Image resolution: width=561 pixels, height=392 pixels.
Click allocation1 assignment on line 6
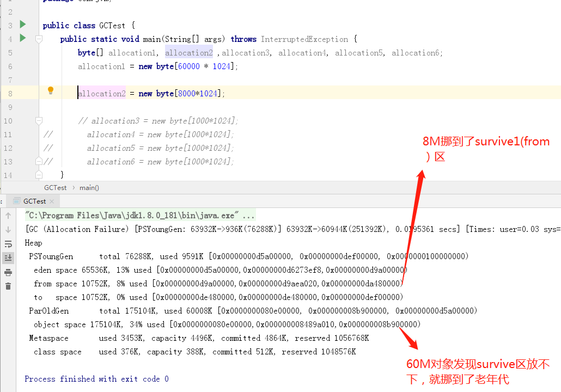coord(101,66)
